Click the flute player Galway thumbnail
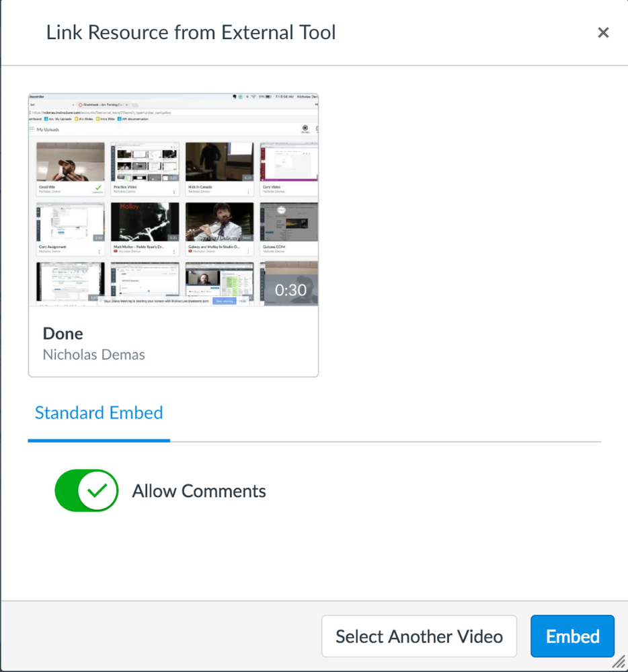 219,222
